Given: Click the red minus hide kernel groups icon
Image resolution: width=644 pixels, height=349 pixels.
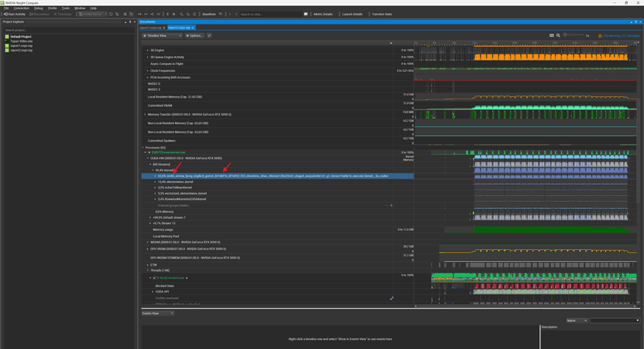Looking at the screenshot, I should tap(386, 205).
